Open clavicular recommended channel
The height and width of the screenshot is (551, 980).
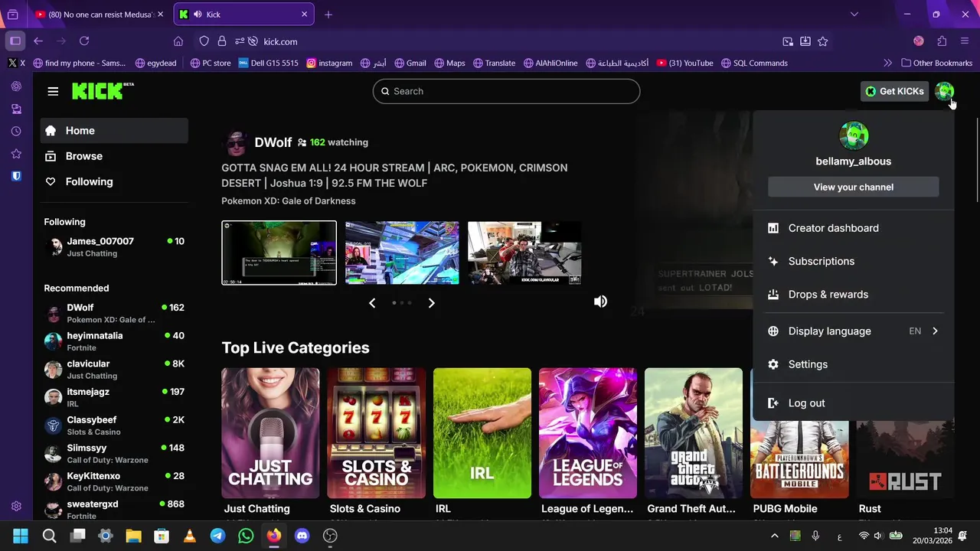click(114, 369)
